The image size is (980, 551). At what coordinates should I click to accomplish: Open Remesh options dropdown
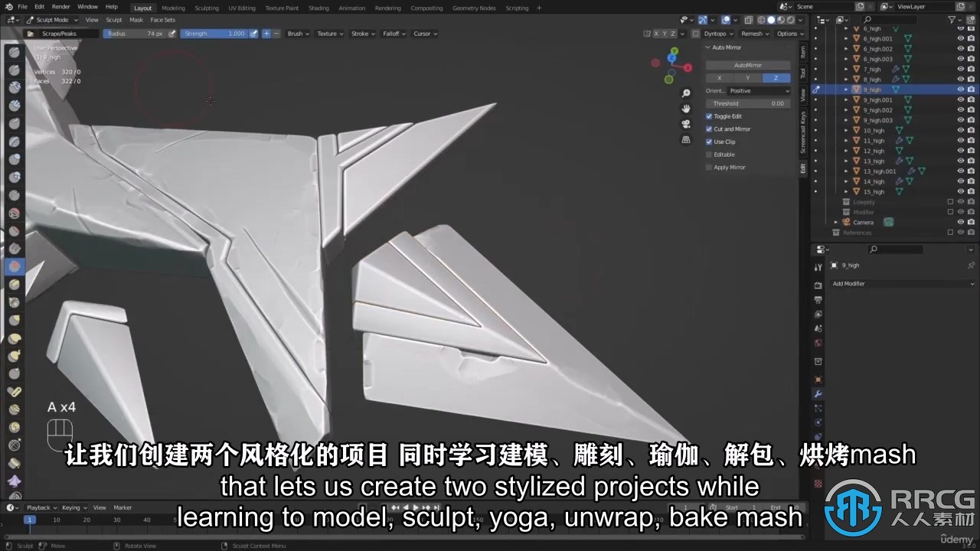point(754,34)
